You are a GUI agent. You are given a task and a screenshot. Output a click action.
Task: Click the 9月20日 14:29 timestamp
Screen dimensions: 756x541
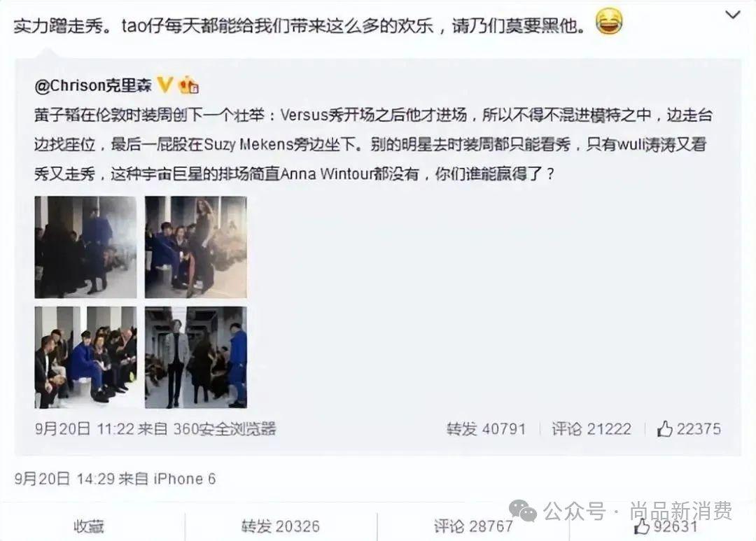[65, 479]
